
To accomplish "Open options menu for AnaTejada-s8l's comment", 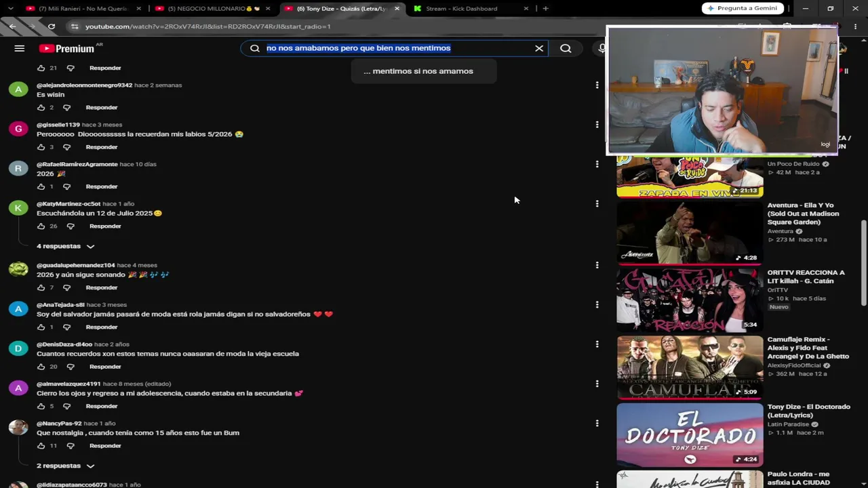I will (597, 304).
